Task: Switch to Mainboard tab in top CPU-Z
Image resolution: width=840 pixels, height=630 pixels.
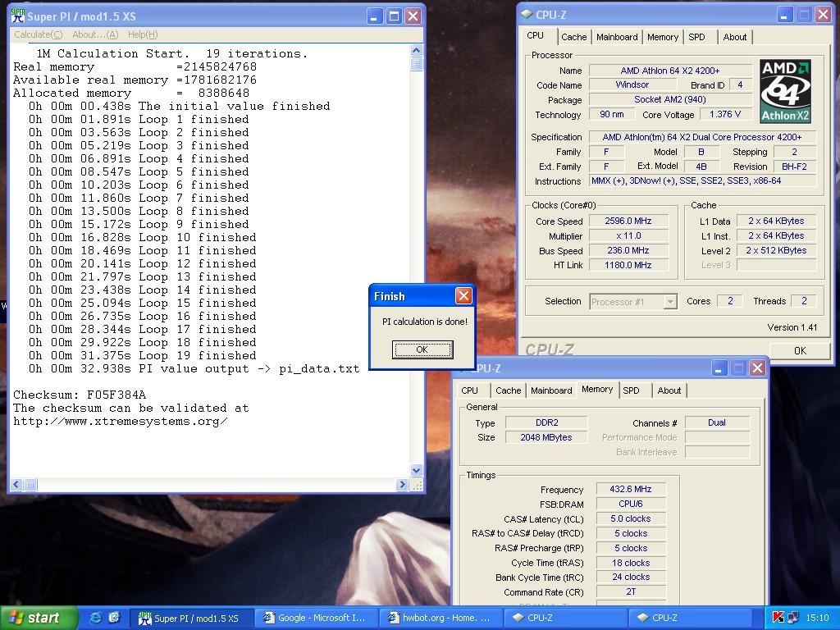Action: pyautogui.click(x=617, y=37)
